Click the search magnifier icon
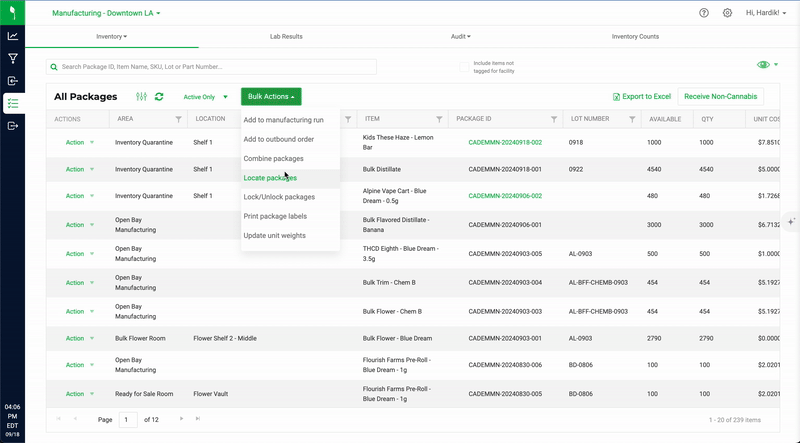This screenshot has width=800, height=443. coord(54,67)
